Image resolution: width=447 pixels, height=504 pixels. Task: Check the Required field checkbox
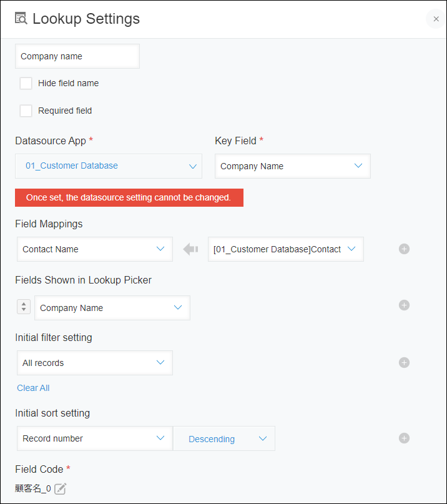click(26, 110)
